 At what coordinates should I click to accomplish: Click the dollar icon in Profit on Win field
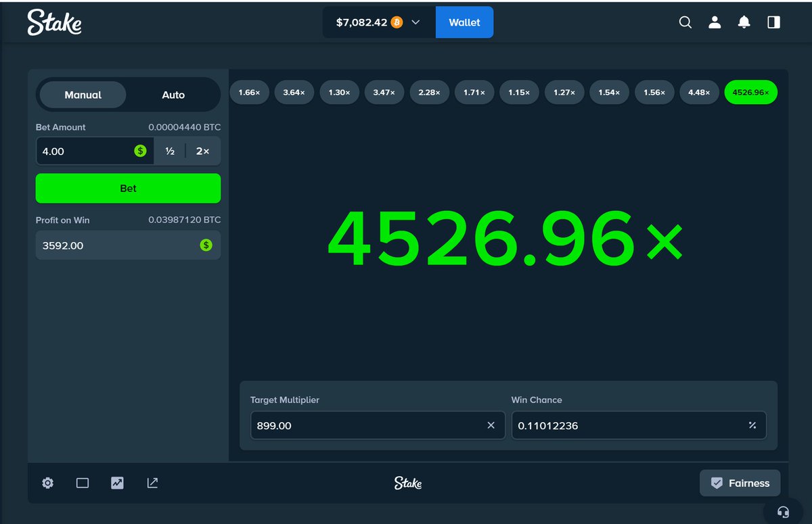[206, 245]
